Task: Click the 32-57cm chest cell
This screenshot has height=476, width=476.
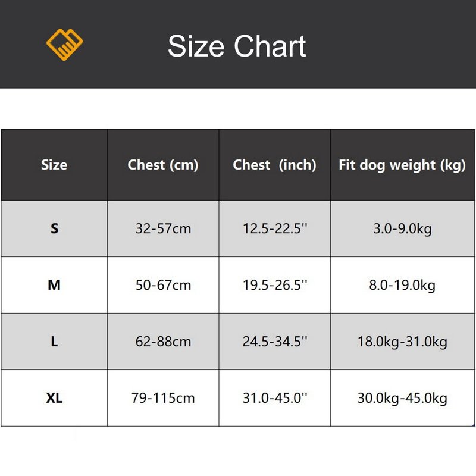Action: [163, 228]
